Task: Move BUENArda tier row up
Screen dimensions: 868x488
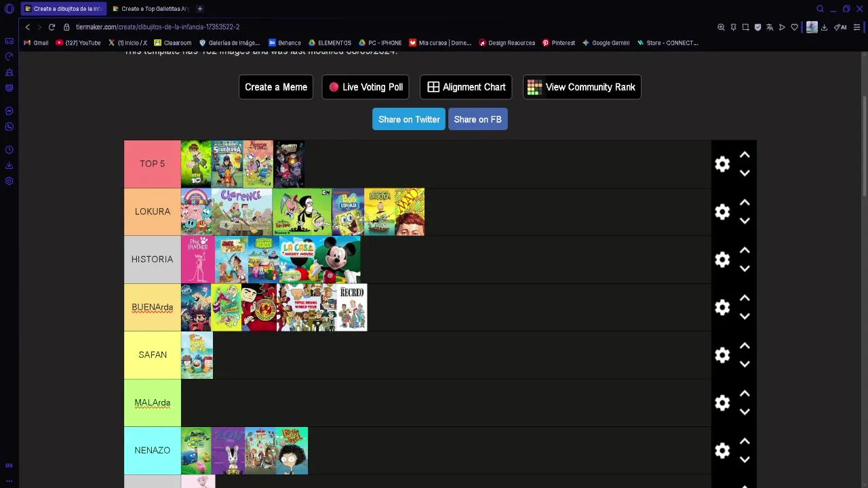Action: click(745, 298)
